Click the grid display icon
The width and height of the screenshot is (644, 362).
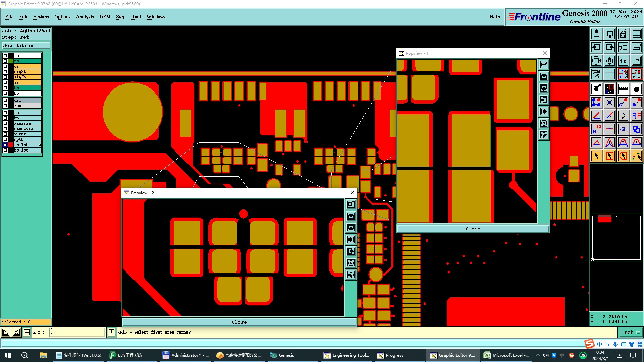609,74
